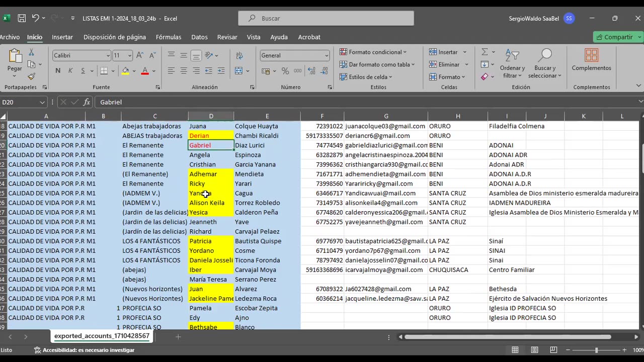Click Eliminar cells button
The width and height of the screenshot is (644, 362).
click(444, 64)
